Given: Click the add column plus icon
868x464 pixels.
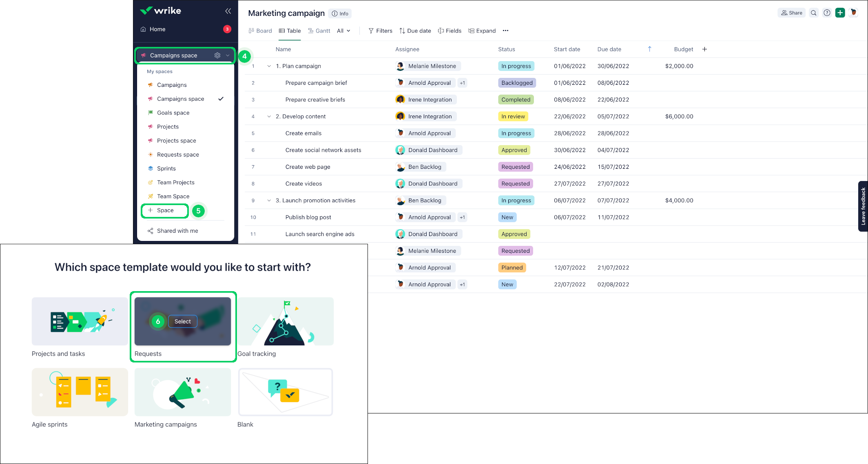Looking at the screenshot, I should pos(705,49).
